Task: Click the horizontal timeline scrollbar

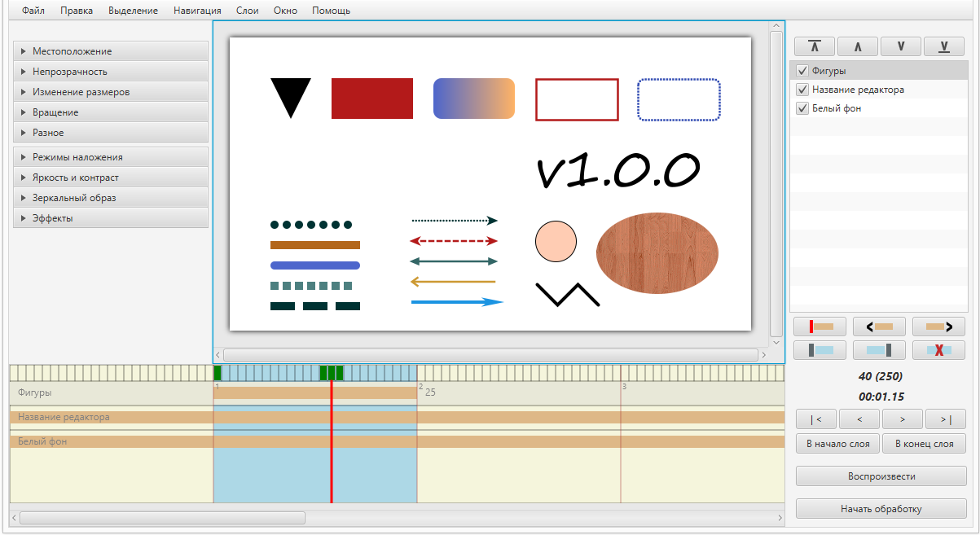Action: pyautogui.click(x=163, y=517)
